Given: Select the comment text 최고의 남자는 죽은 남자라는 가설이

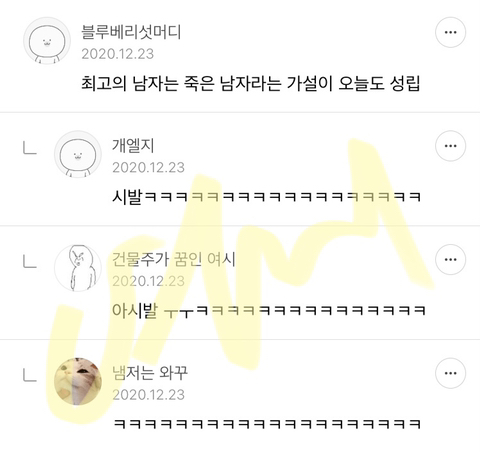Looking at the screenshot, I should pos(207,83).
